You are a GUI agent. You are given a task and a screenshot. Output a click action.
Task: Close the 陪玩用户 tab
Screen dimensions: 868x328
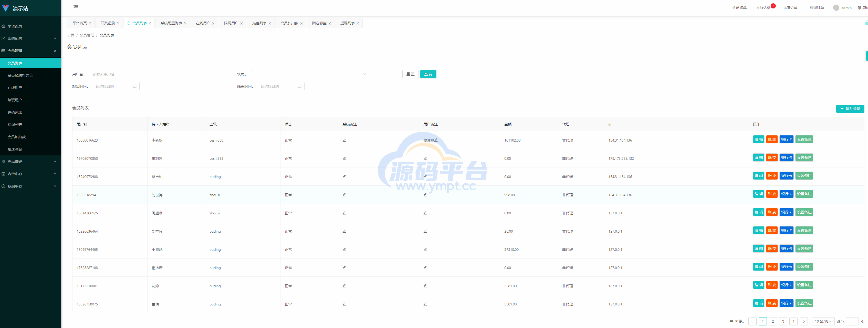coord(241,23)
